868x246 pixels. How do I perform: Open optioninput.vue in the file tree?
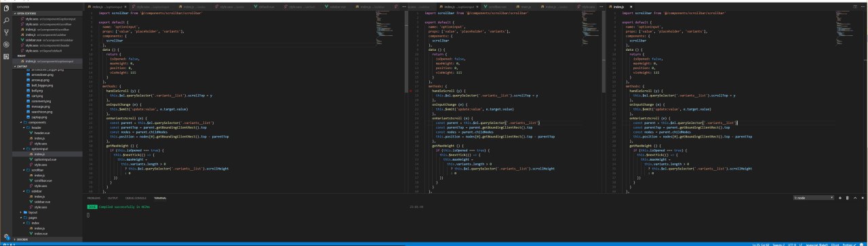[x=47, y=159]
